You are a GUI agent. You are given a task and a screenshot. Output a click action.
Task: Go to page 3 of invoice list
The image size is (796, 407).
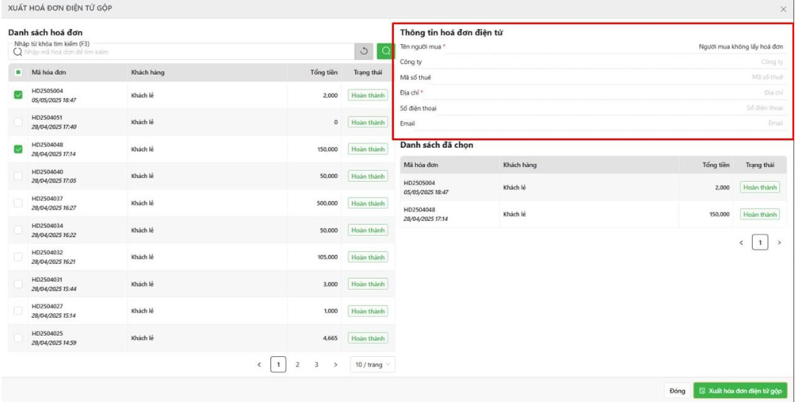click(x=316, y=364)
